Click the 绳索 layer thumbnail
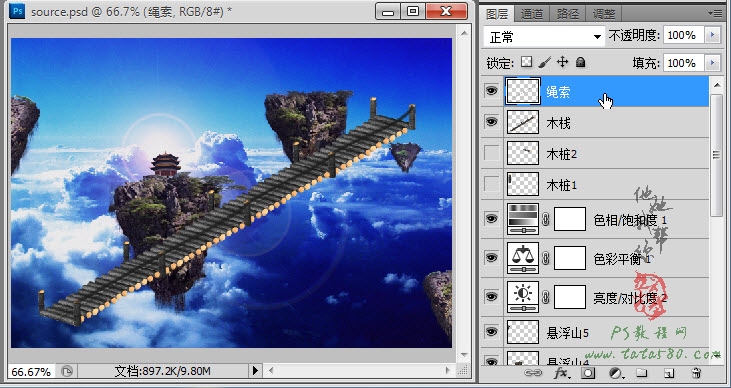The height and width of the screenshot is (388, 731). pos(523,91)
